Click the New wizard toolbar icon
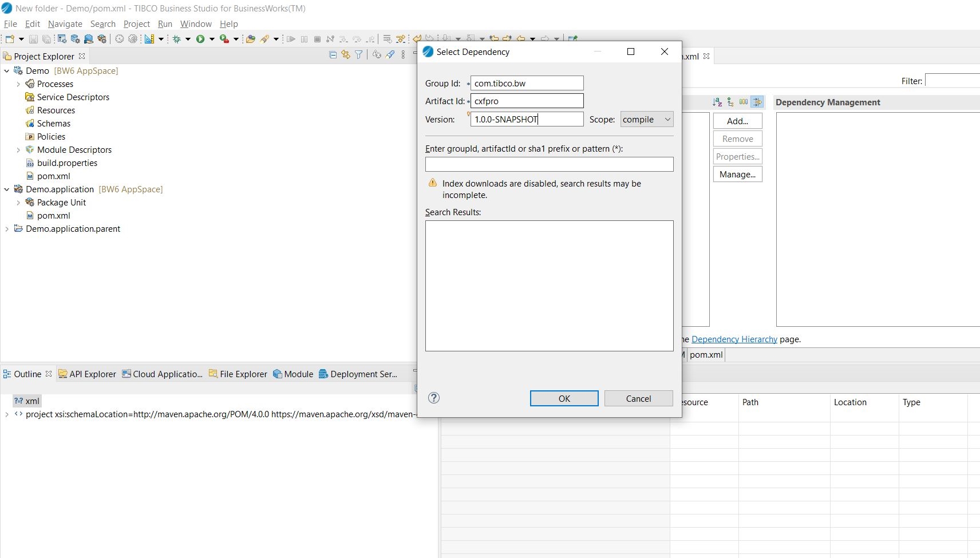980x558 pixels. pos(10,39)
